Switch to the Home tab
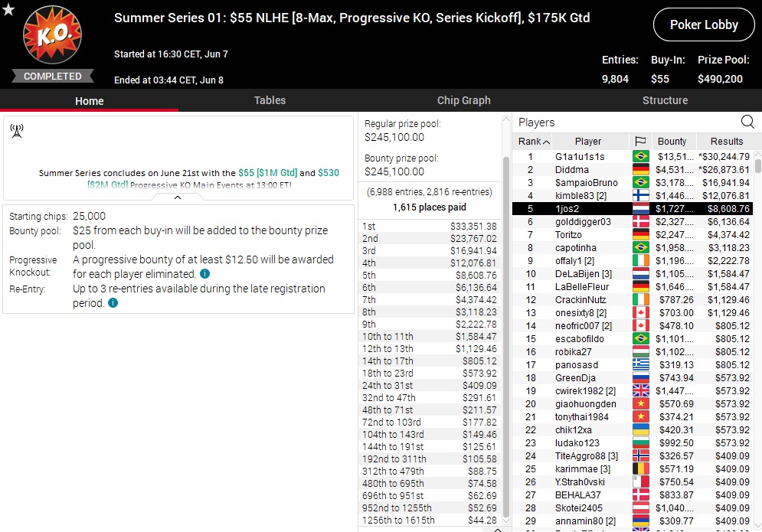The width and height of the screenshot is (762, 532). (x=90, y=100)
